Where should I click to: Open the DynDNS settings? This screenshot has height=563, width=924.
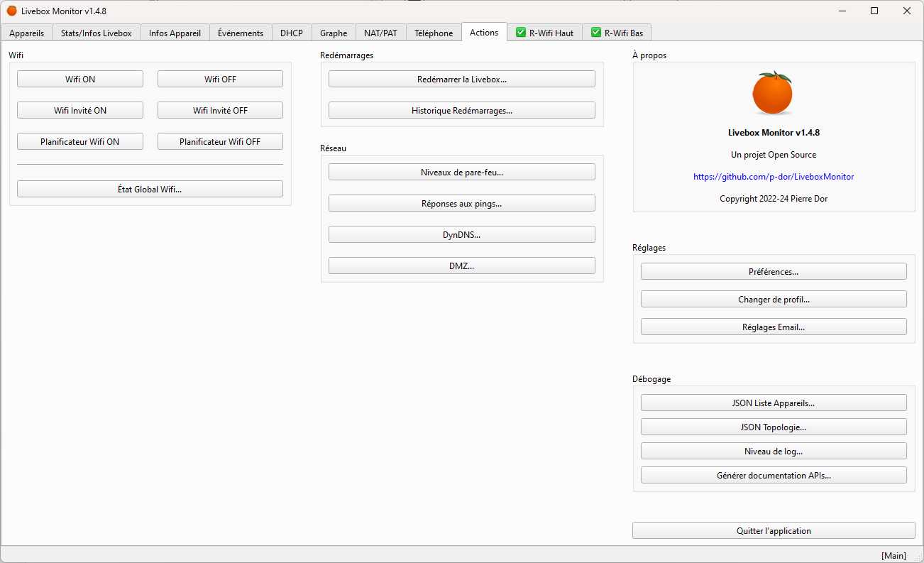tap(462, 234)
